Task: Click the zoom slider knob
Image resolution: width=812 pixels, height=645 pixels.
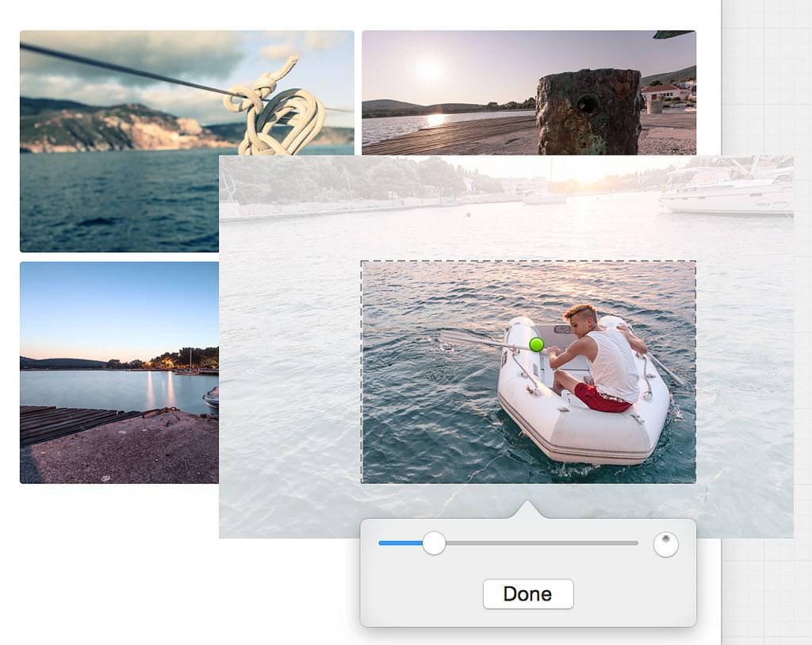Action: (434, 543)
